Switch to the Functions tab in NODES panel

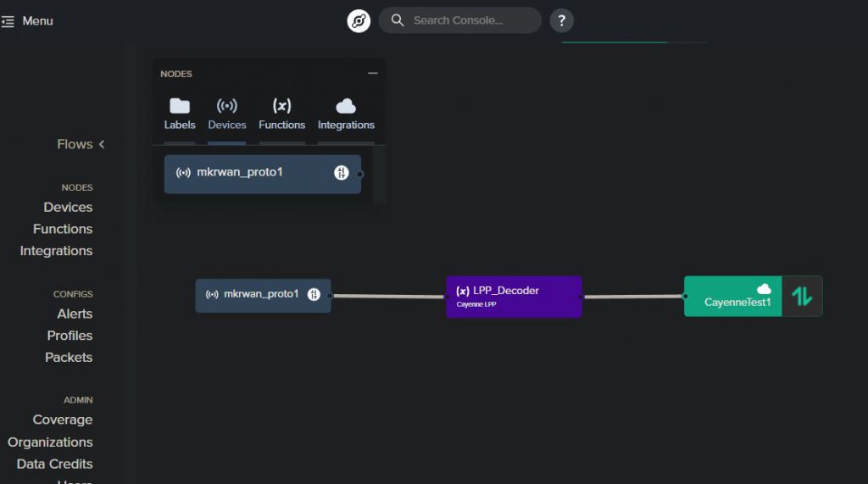(x=281, y=114)
